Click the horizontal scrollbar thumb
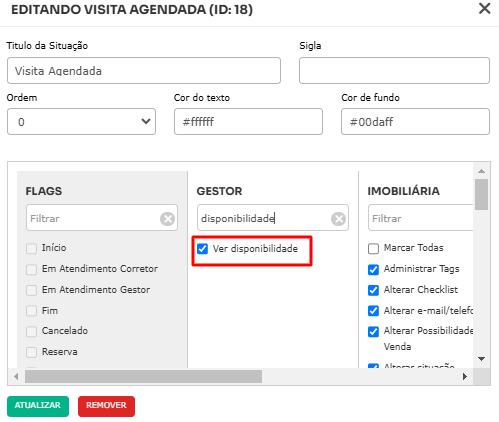Image resolution: width=499 pixels, height=422 pixels. point(143,377)
